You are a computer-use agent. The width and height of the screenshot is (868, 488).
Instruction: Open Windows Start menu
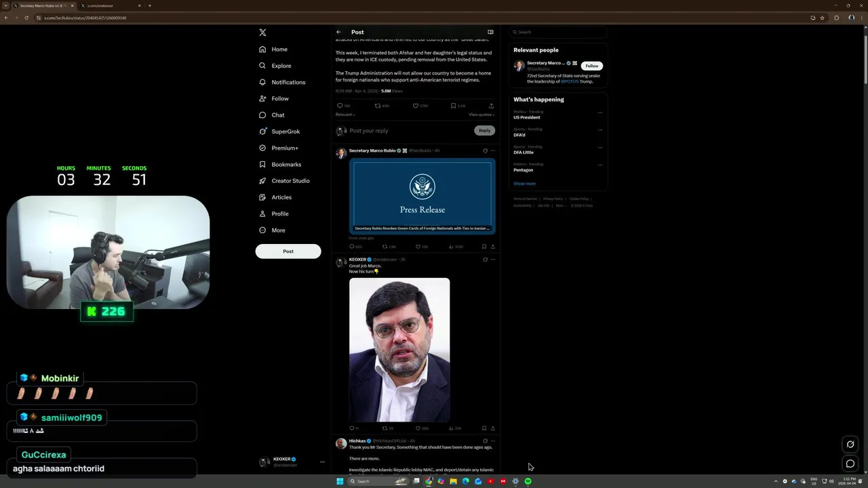(x=340, y=481)
